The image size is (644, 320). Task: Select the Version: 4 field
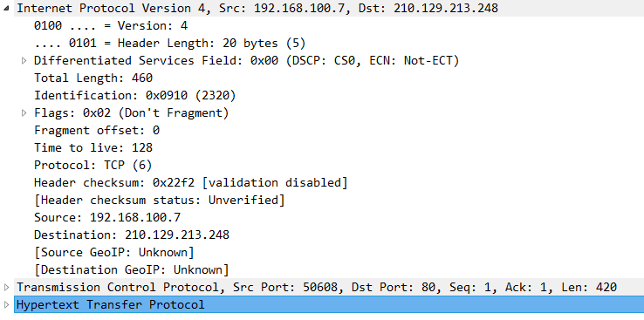click(x=111, y=26)
